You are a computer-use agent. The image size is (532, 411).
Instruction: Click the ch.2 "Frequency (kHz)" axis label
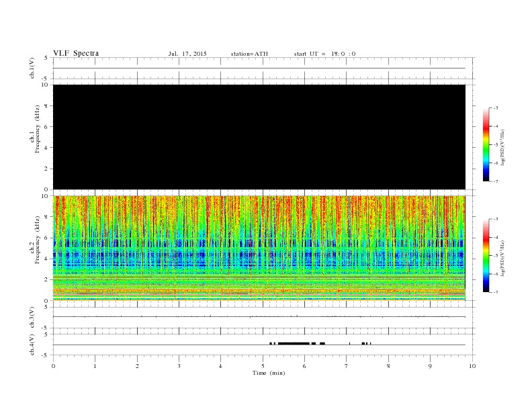(37, 239)
